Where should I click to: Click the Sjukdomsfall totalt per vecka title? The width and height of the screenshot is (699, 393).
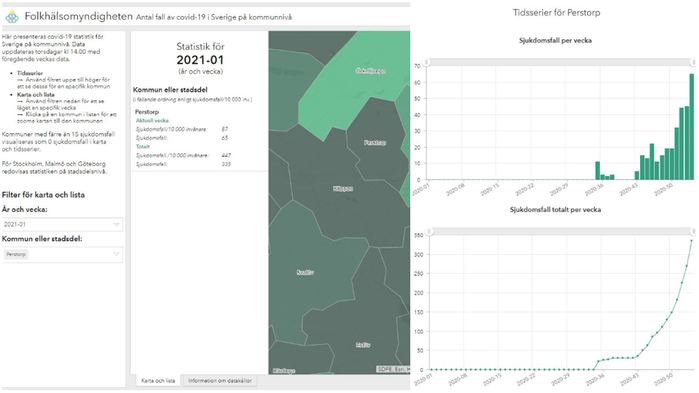(555, 209)
